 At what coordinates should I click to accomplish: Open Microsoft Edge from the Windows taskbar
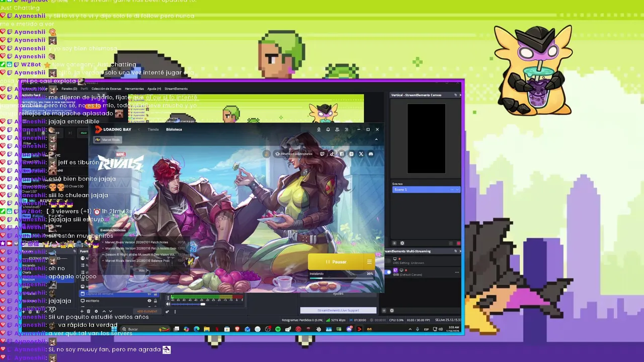[x=196, y=329]
